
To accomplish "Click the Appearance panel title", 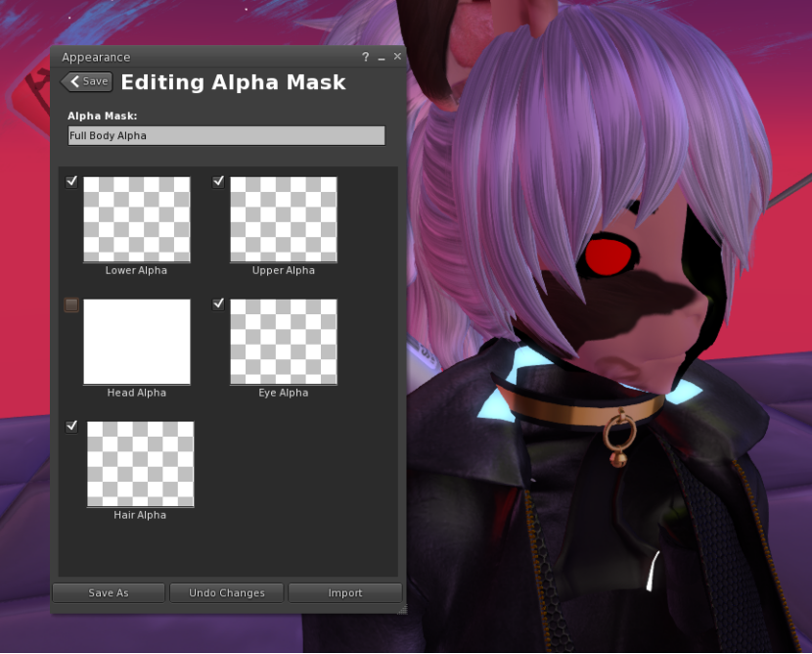I will pyautogui.click(x=96, y=57).
